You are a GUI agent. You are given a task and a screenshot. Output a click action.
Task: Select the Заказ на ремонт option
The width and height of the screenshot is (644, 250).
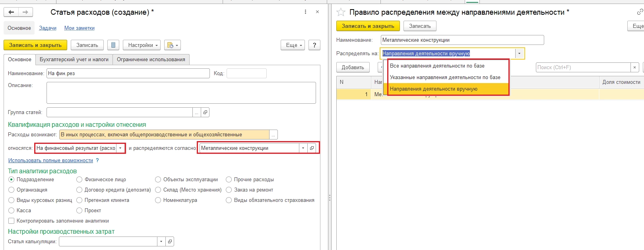[x=229, y=190]
